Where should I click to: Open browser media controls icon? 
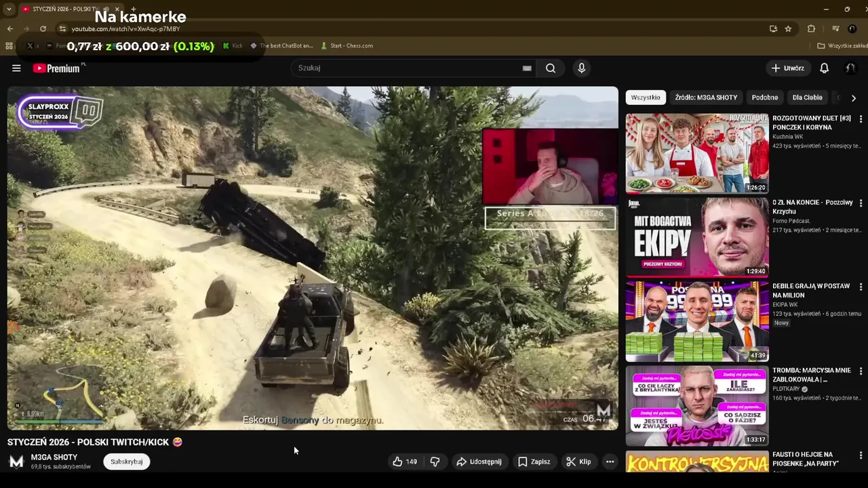835,28
